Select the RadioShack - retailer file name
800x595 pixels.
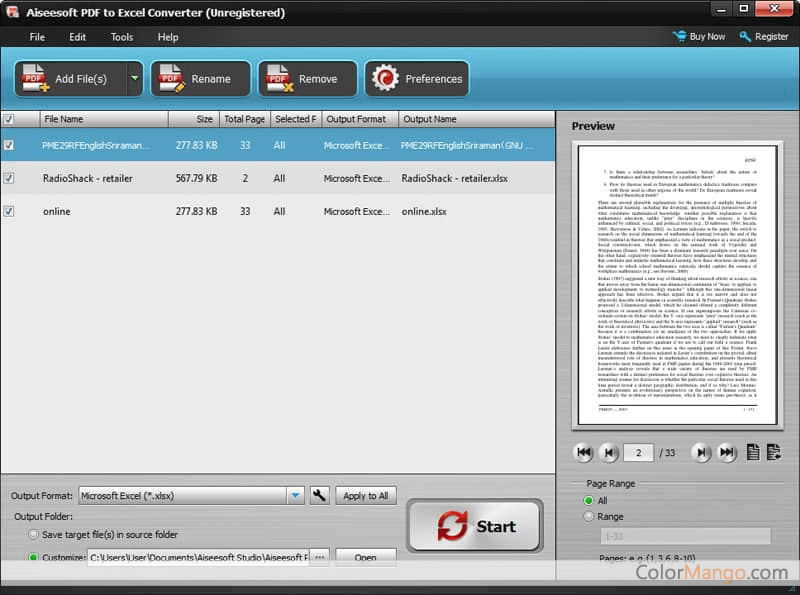[88, 178]
